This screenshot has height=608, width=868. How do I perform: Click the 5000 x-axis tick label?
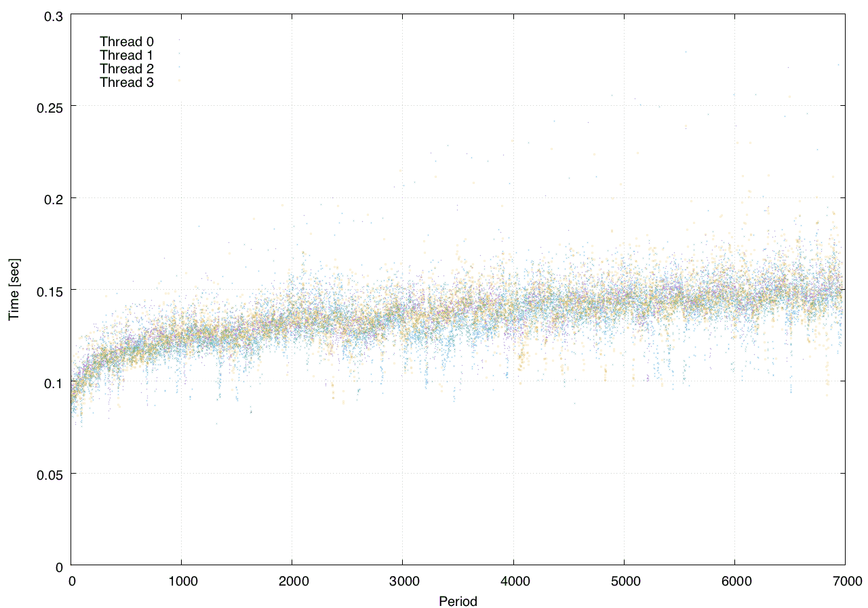coord(624,582)
